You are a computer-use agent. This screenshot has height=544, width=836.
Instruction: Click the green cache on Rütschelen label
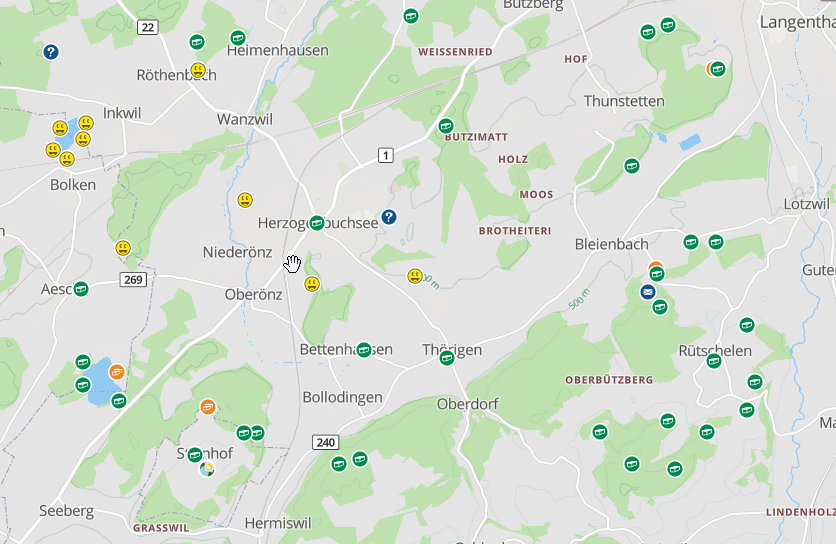point(714,361)
